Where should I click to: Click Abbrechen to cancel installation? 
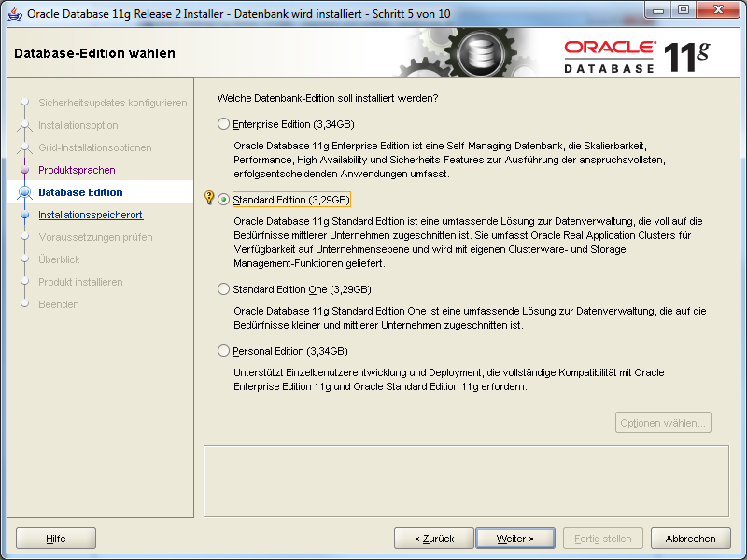pos(690,539)
